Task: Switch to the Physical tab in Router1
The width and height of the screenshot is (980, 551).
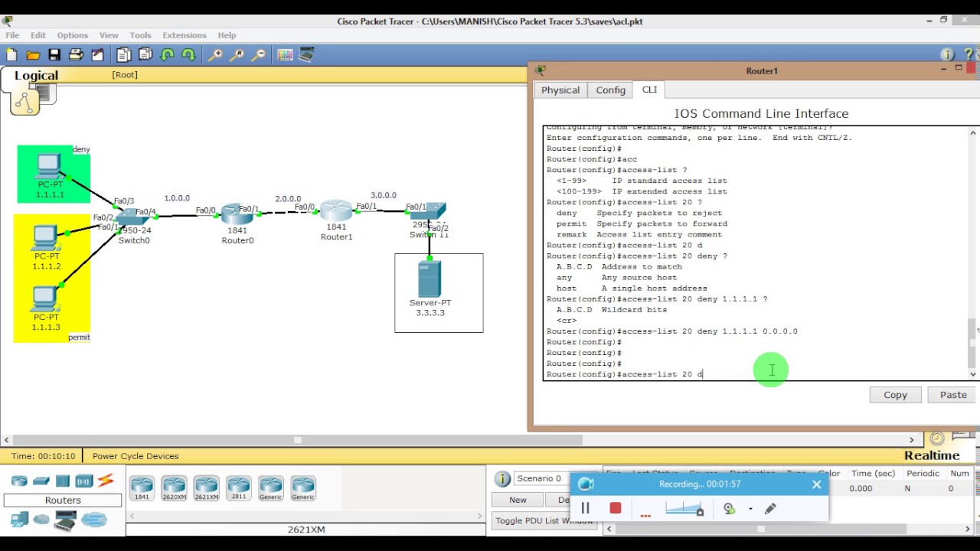Action: (x=560, y=90)
